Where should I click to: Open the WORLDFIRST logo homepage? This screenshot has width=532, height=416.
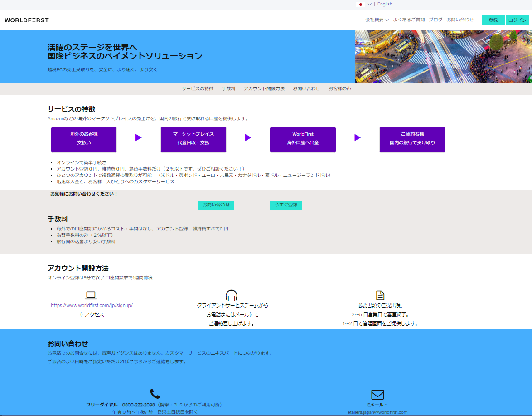point(27,20)
